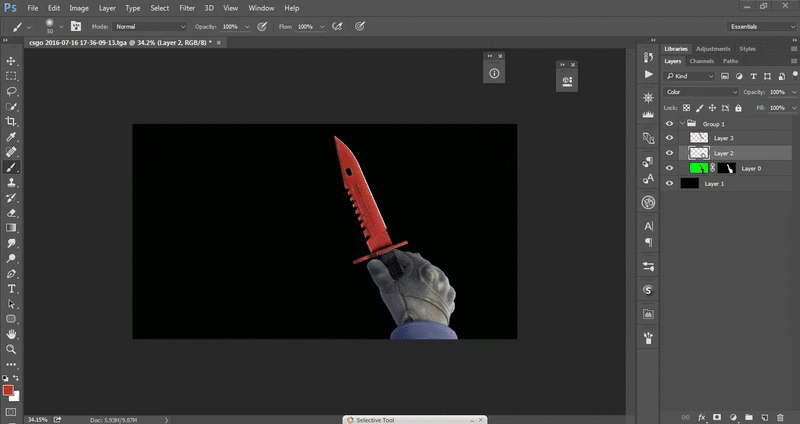The height and width of the screenshot is (424, 800).
Task: Select the History Brush tool
Action: pyautogui.click(x=11, y=197)
